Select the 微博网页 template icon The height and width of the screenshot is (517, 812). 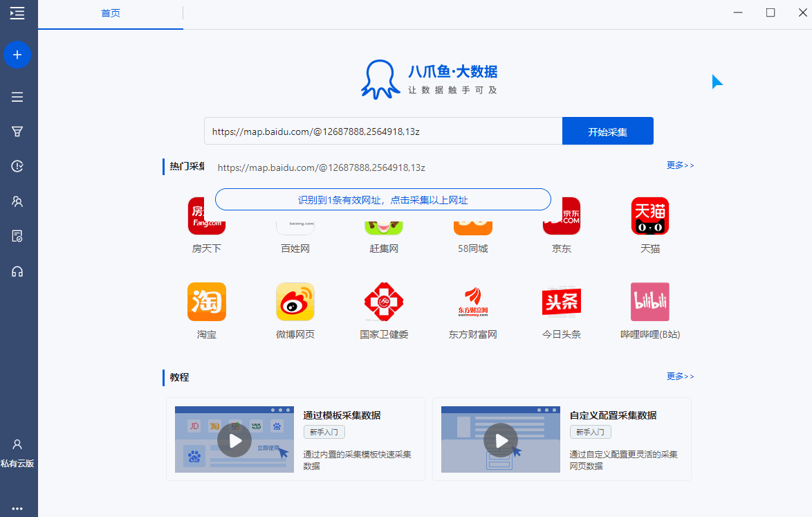point(295,302)
